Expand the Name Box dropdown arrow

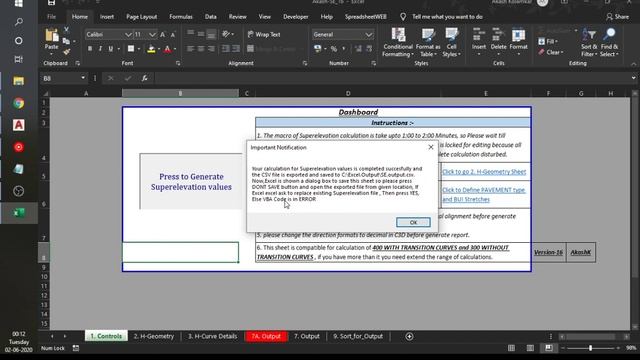coord(83,78)
